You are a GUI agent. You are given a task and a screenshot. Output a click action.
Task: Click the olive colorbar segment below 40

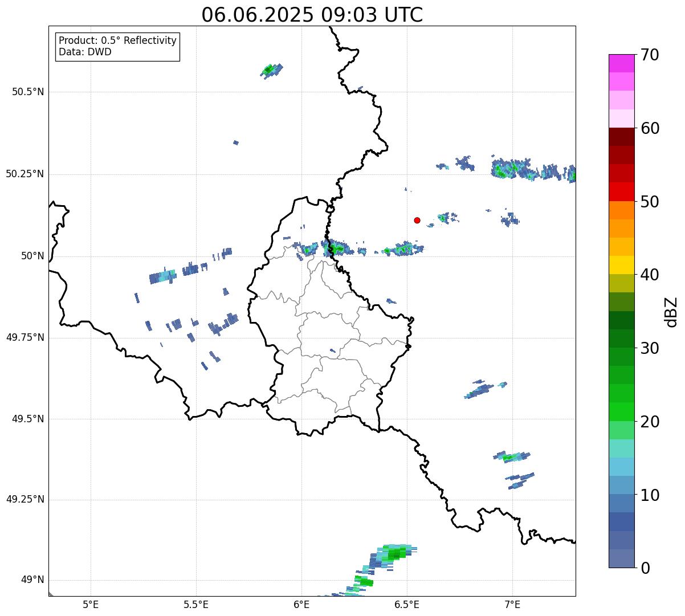pyautogui.click(x=622, y=283)
